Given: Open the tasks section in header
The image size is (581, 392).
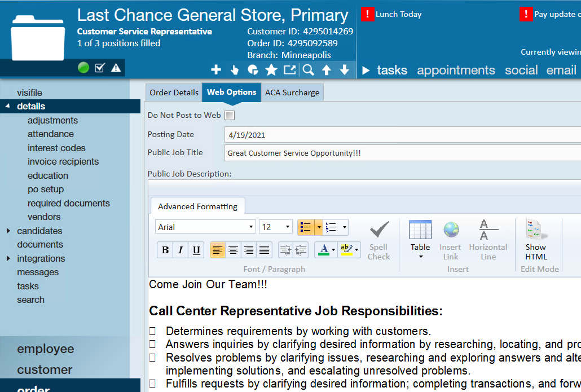Looking at the screenshot, I should point(392,70).
